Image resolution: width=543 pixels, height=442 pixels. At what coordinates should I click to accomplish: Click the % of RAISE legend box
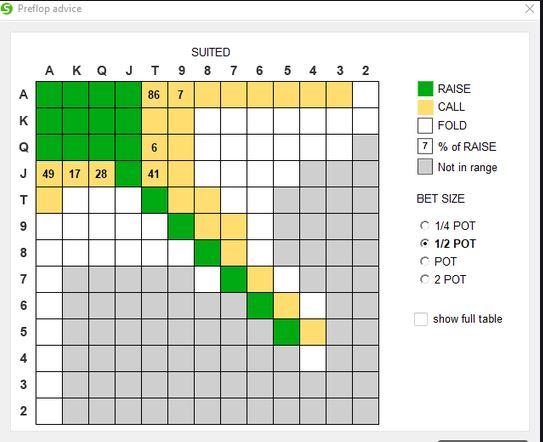(425, 146)
